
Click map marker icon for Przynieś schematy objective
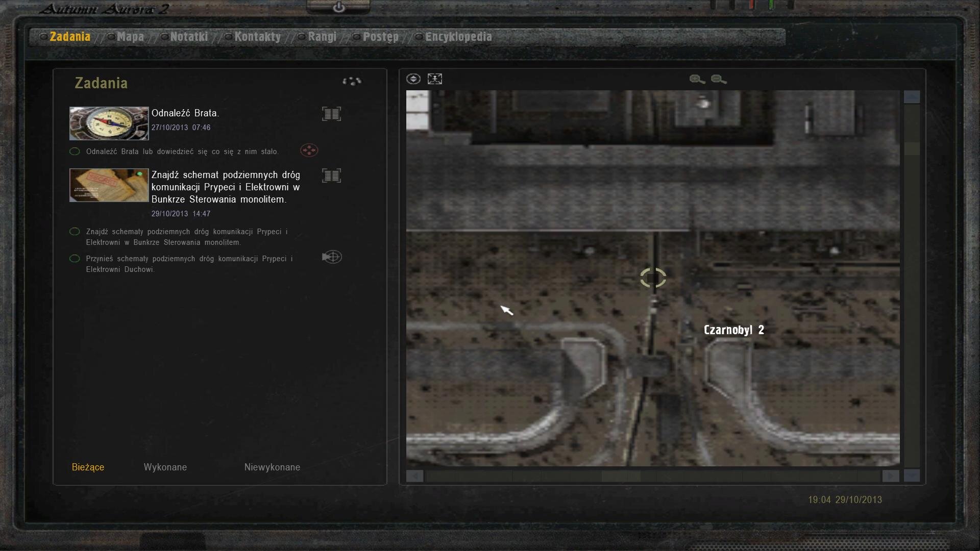(332, 257)
